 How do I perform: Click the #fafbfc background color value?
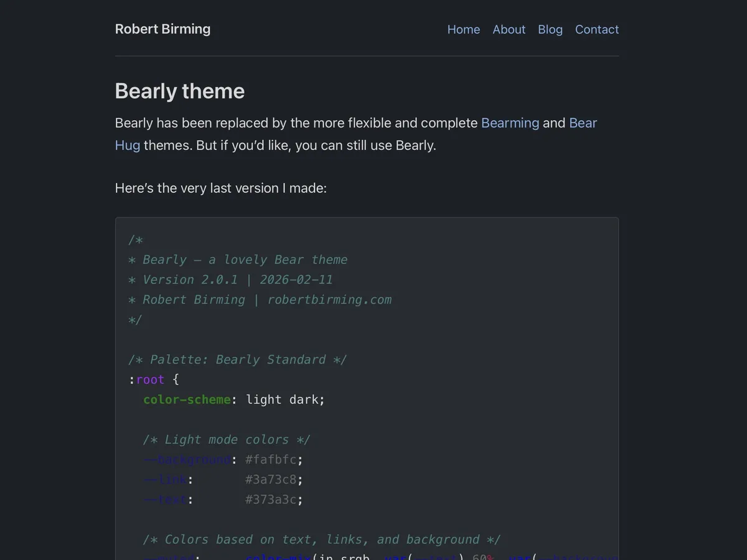pos(270,459)
